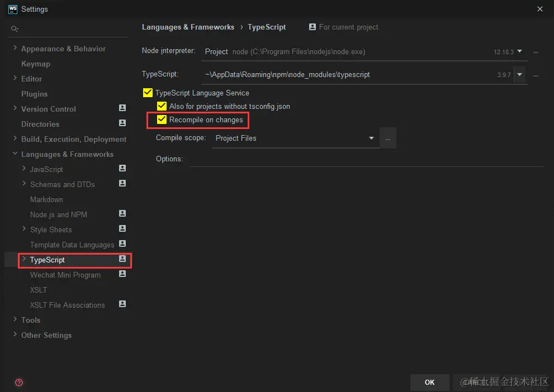Open XSLT File Associations settings
The image size is (554, 392).
point(68,305)
